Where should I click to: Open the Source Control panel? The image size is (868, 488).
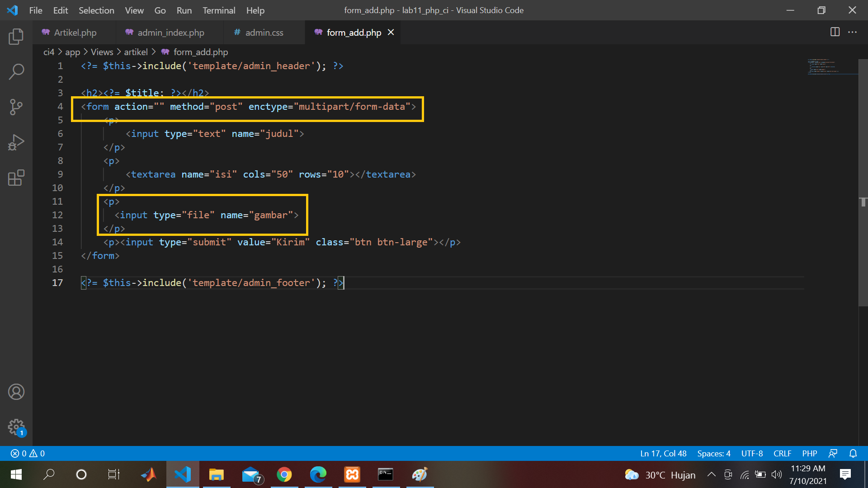coord(16,107)
